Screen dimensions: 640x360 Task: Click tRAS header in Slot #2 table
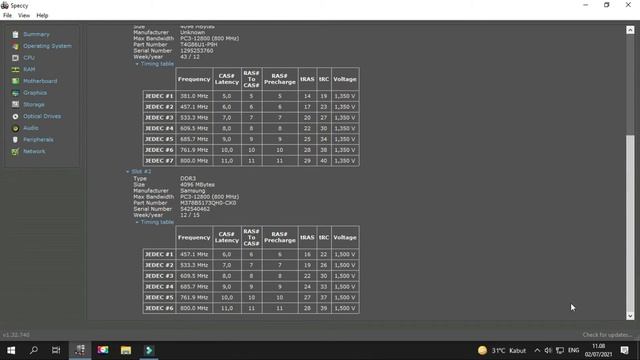[x=307, y=238]
